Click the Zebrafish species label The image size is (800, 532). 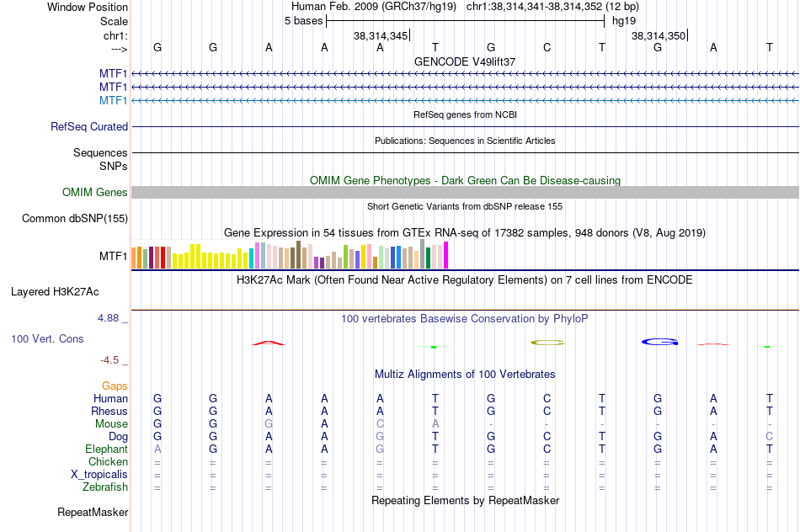click(105, 487)
